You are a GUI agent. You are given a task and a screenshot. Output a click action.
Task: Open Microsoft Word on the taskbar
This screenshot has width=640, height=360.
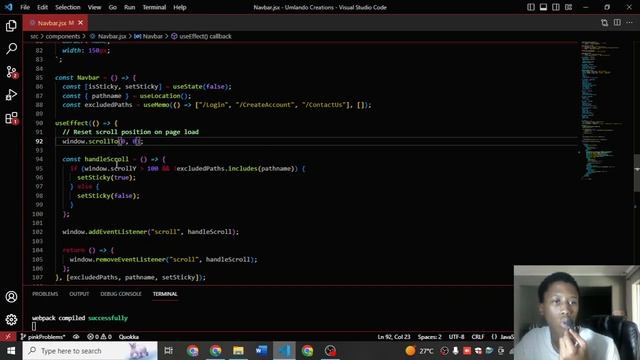click(261, 351)
